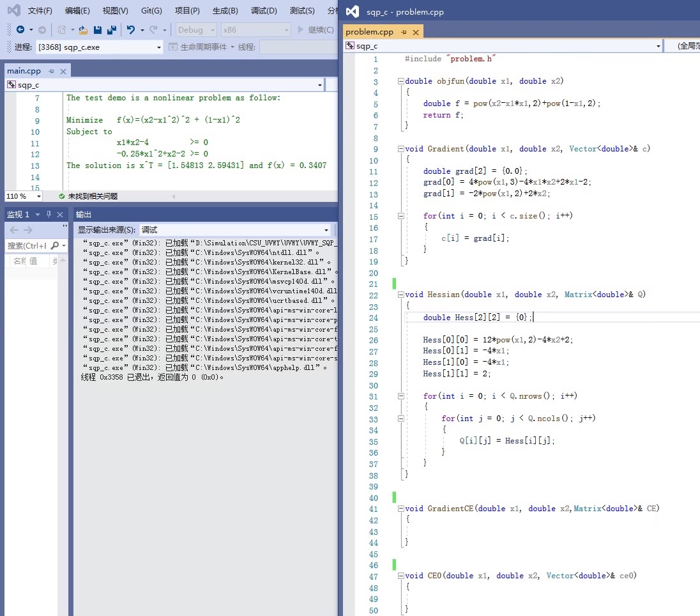Click the sqp_c project icon in problem.cpp scope bar
The width and height of the screenshot is (700, 616).
(x=350, y=45)
